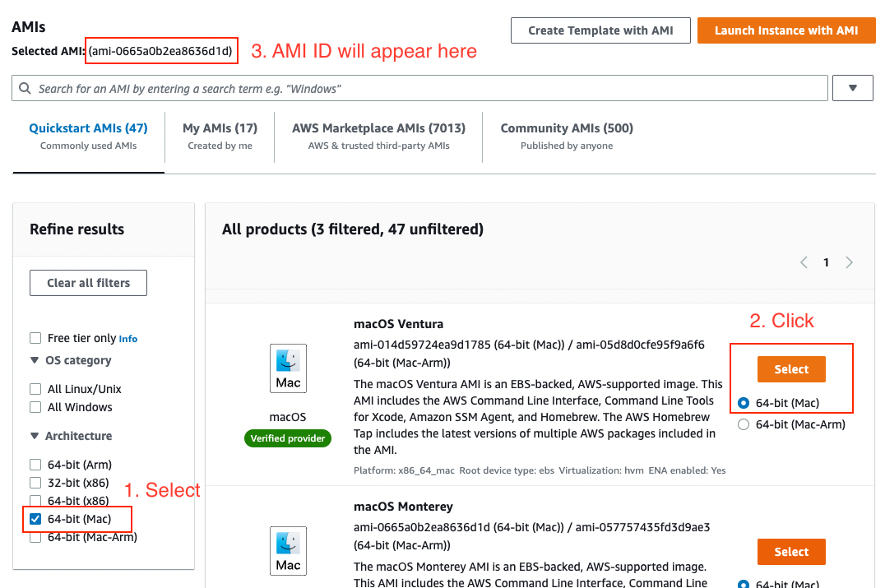Click Clear all filters button

tap(88, 283)
